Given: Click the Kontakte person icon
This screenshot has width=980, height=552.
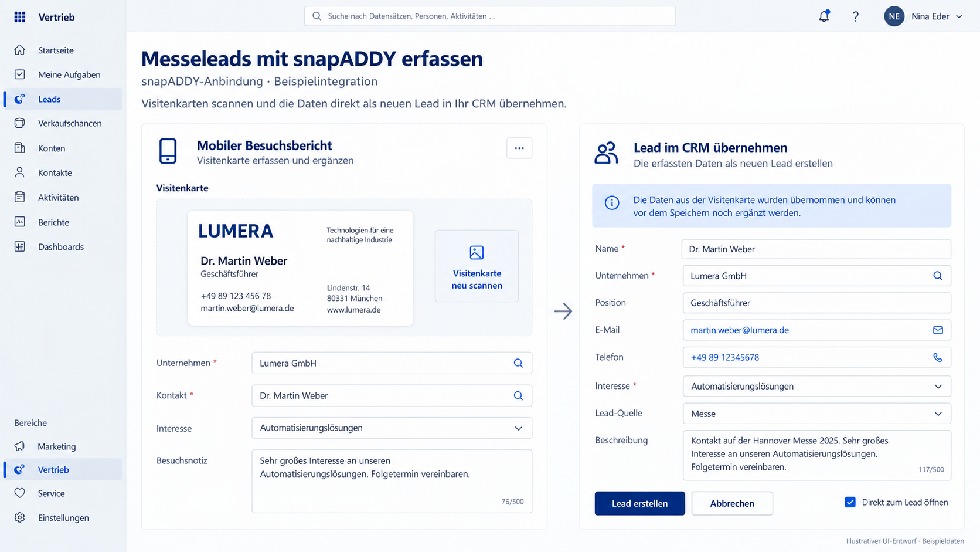Looking at the screenshot, I should coord(20,172).
